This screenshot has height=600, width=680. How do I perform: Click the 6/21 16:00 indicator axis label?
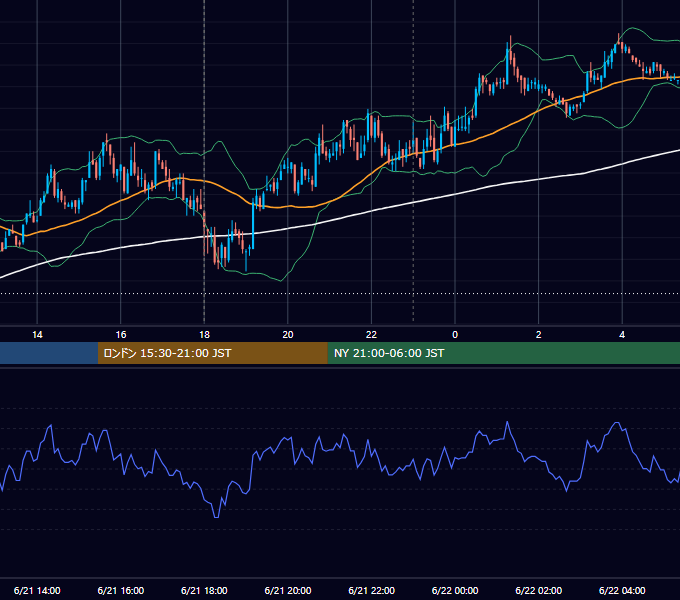pyautogui.click(x=121, y=590)
